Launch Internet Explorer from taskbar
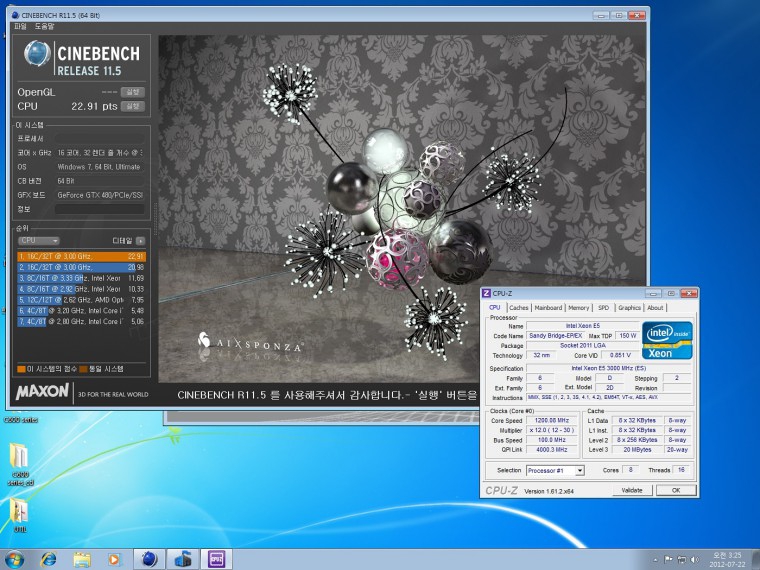 [x=48, y=559]
